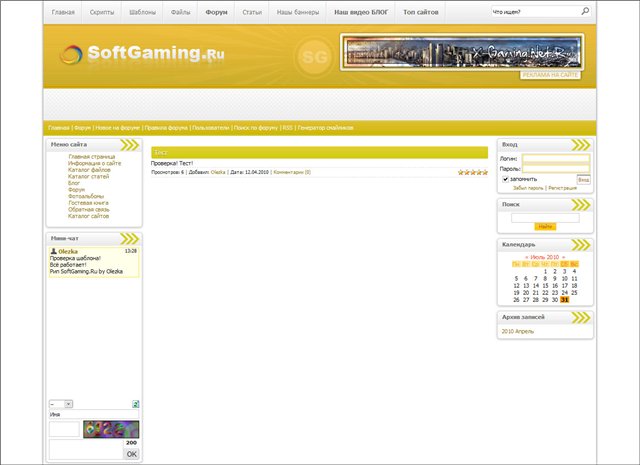Click 'Забыл пароль' link
Image resolution: width=640 pixels, height=465 pixels.
pyautogui.click(x=528, y=188)
